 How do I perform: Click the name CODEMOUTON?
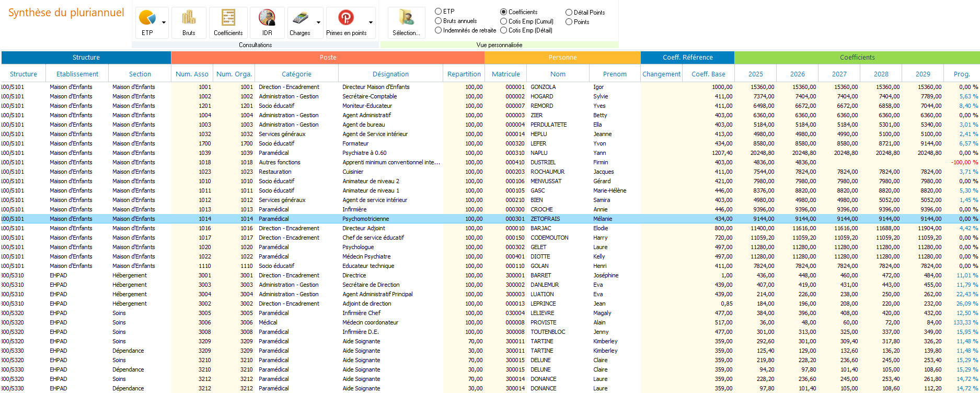point(549,238)
